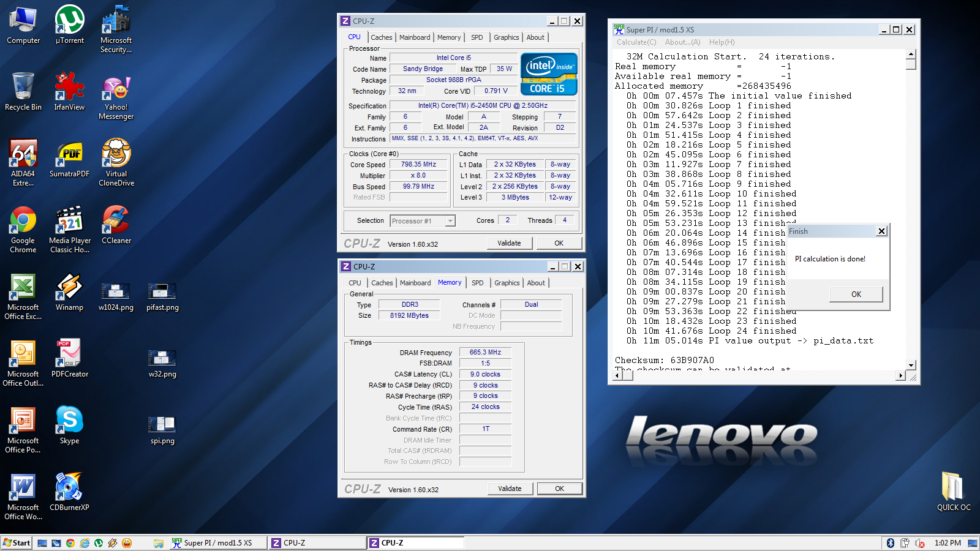Open Google Chrome desktop shortcut

(x=23, y=230)
